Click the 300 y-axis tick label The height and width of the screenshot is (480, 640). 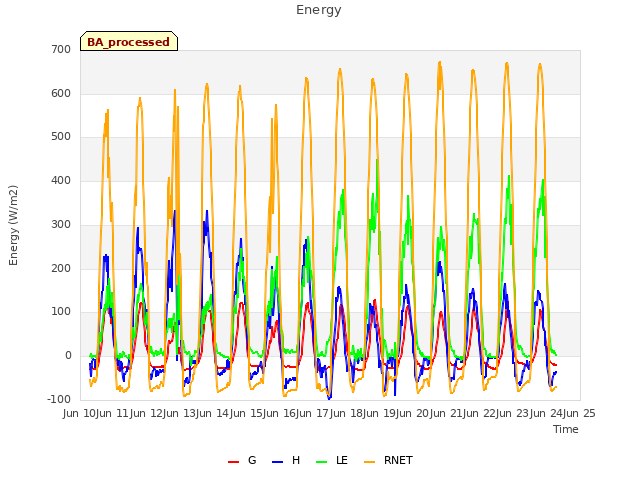click(x=61, y=224)
